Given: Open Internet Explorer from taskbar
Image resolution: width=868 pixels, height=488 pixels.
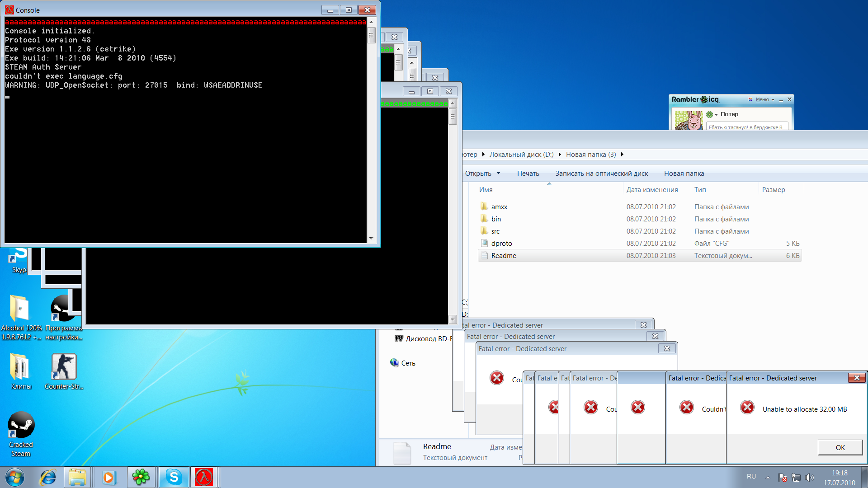Looking at the screenshot, I should click(x=47, y=477).
